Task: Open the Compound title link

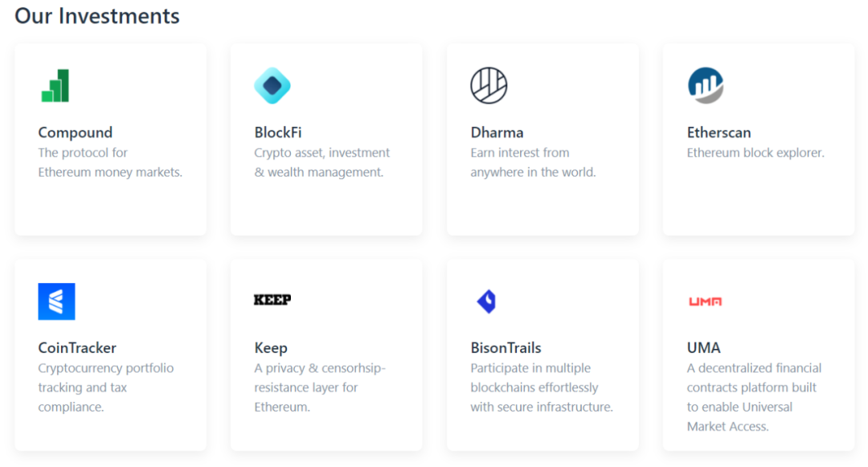Action: (x=76, y=133)
